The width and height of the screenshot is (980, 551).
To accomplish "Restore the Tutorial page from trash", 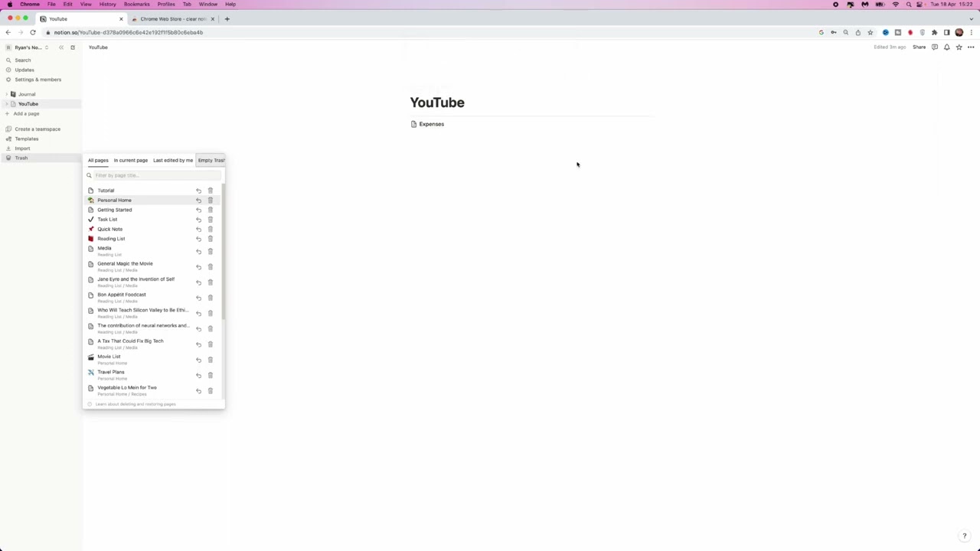I will point(198,191).
